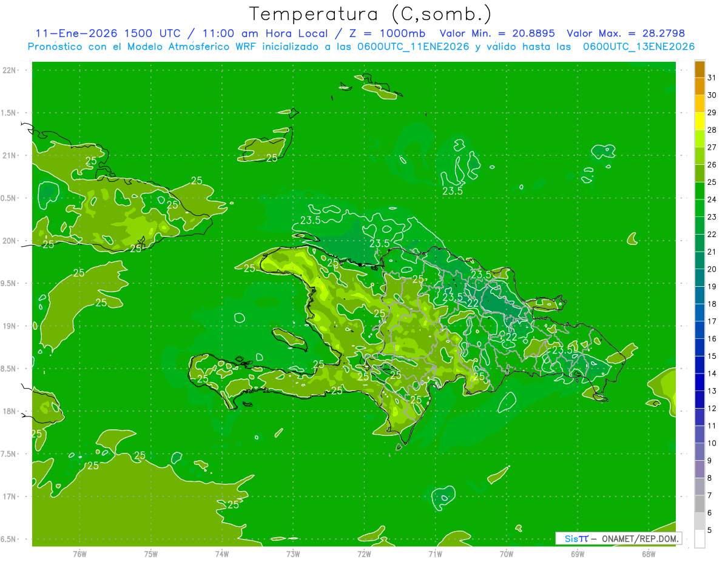
Task: Select the '11-Ene-2026 1500 UTC' date text
Action: [x=107, y=33]
